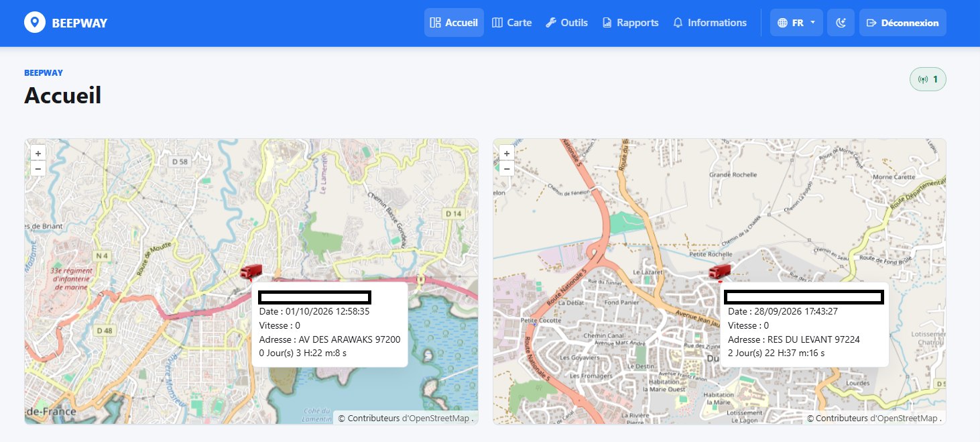Click the connected devices badge showing 1
Screen dimensions: 980x442
pyautogui.click(x=928, y=80)
